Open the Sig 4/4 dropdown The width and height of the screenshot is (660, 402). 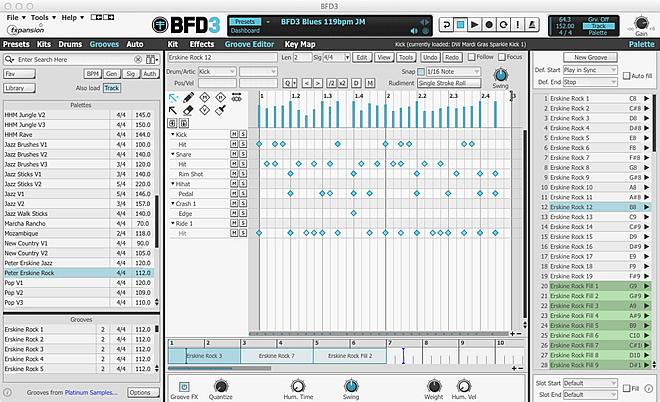(336, 57)
